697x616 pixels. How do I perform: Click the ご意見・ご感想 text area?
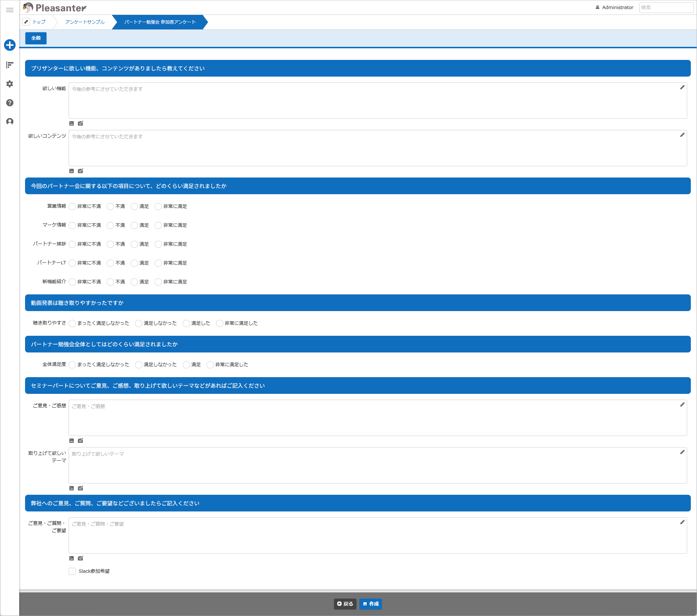(378, 418)
